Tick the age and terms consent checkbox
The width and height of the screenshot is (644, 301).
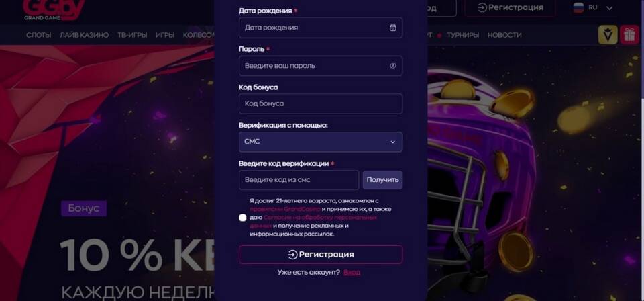(x=243, y=218)
